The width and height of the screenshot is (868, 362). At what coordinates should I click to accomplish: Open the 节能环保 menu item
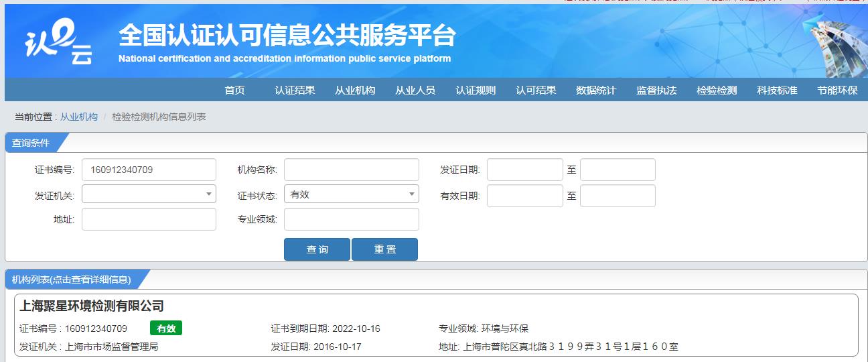837,90
